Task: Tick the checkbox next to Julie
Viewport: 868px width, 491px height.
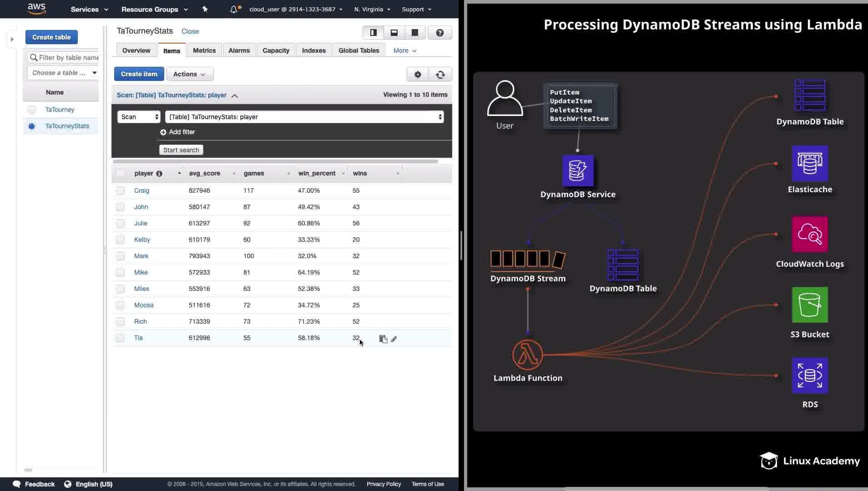Action: [x=120, y=224]
